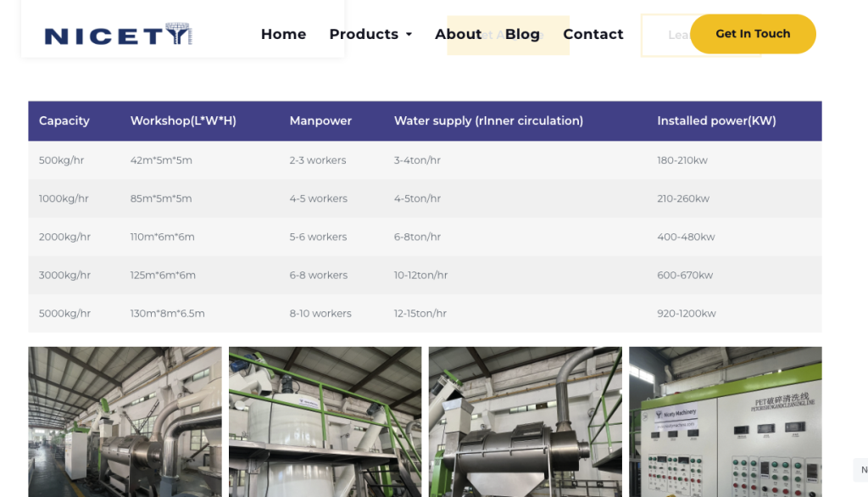Navigate to the About page
Screen dimensions: 868x497
(458, 34)
